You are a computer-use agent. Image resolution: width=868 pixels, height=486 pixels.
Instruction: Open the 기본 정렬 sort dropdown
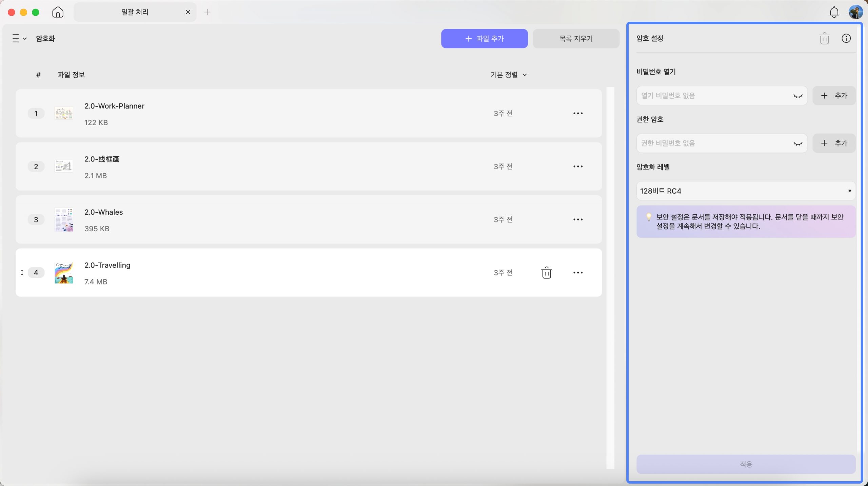point(509,75)
